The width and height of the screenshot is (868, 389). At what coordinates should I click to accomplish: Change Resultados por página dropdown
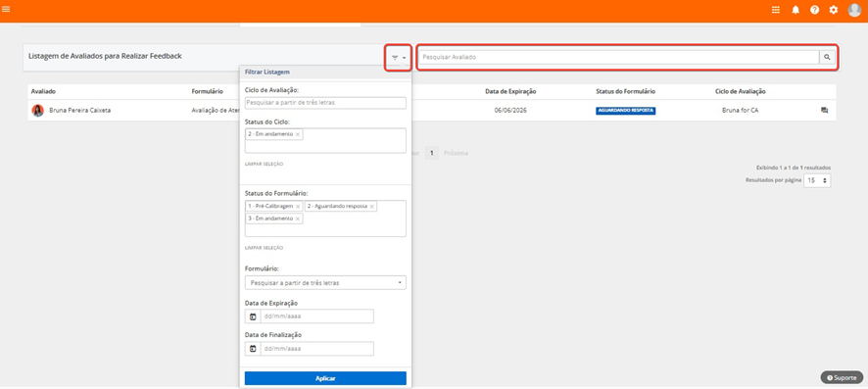pyautogui.click(x=817, y=180)
